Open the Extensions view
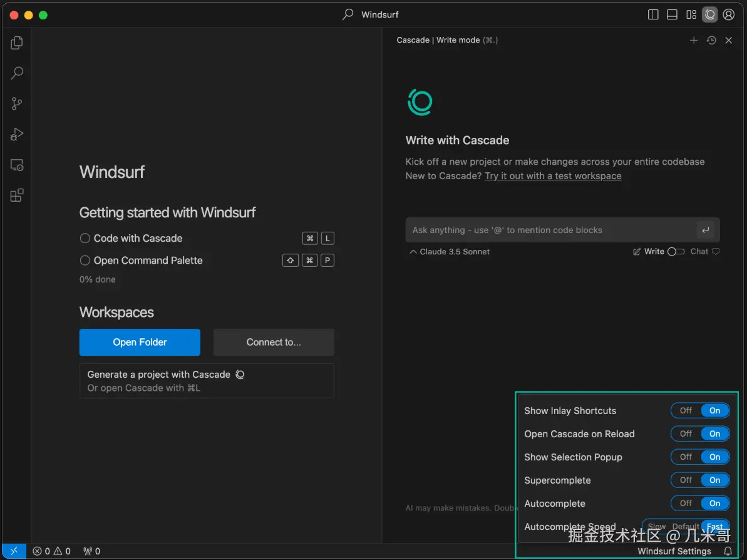 point(17,195)
